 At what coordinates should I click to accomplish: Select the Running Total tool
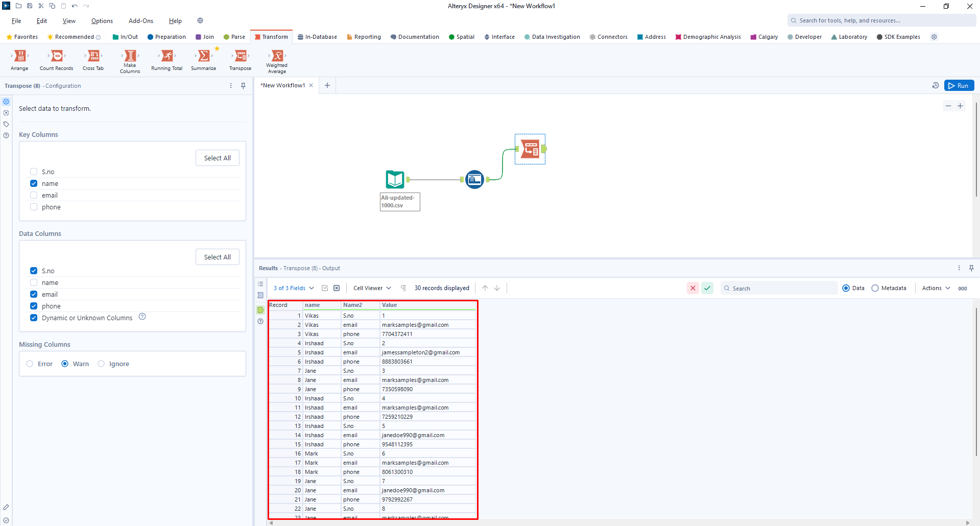[167, 56]
